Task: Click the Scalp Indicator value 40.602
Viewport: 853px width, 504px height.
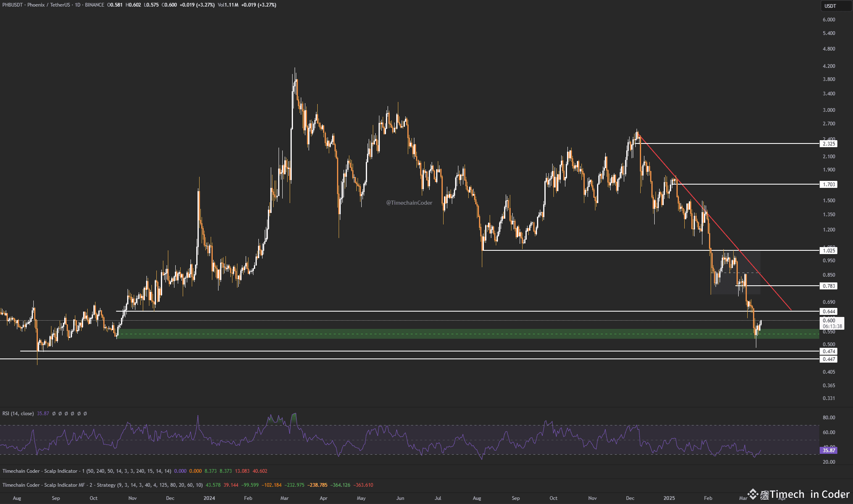Action: [x=260, y=471]
